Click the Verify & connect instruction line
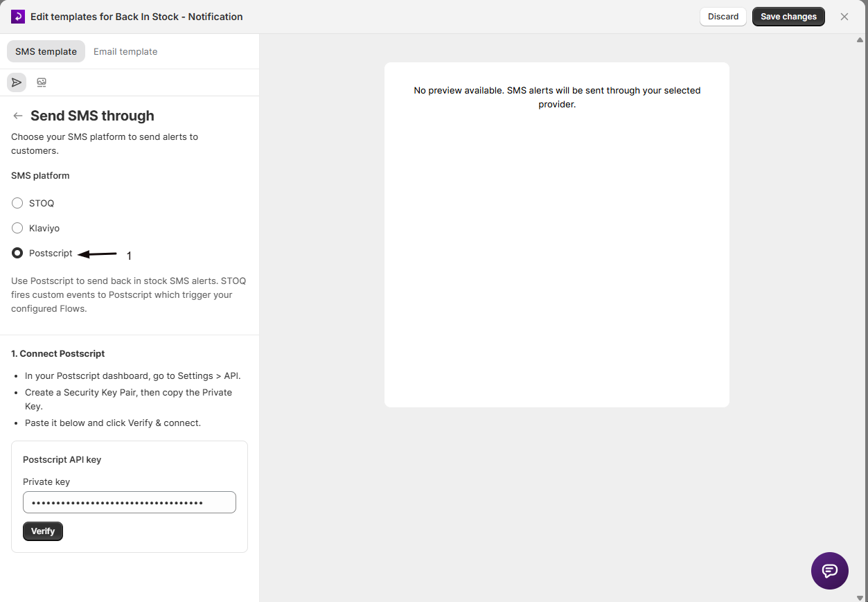 113,423
